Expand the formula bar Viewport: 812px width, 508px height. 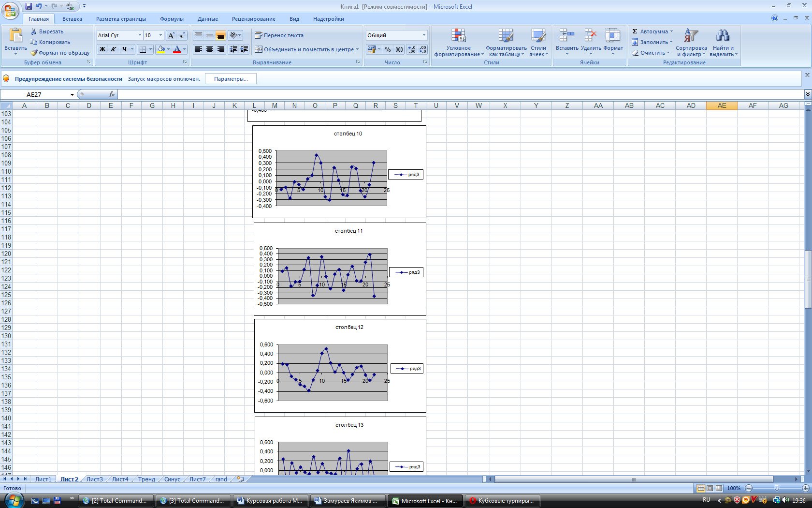(x=808, y=94)
